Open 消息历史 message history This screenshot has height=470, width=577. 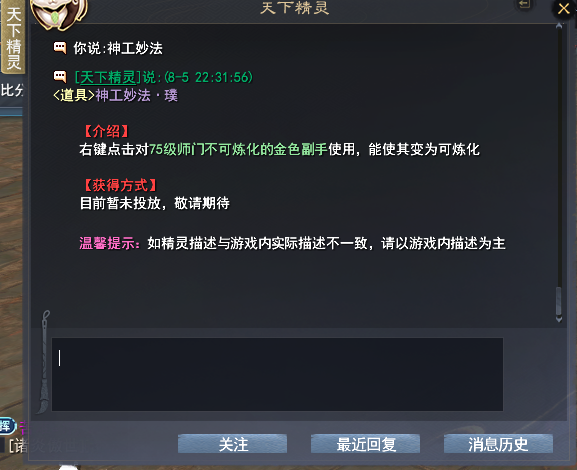tap(498, 444)
